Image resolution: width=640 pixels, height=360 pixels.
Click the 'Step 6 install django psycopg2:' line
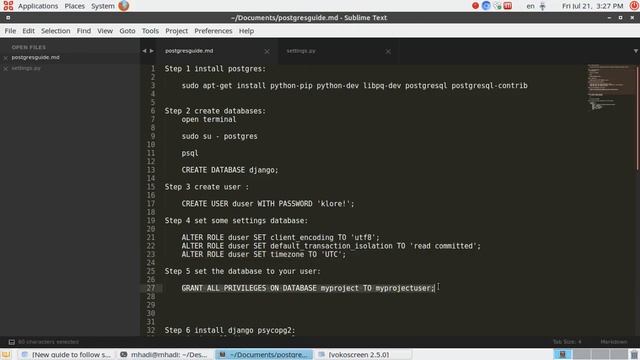pos(230,330)
